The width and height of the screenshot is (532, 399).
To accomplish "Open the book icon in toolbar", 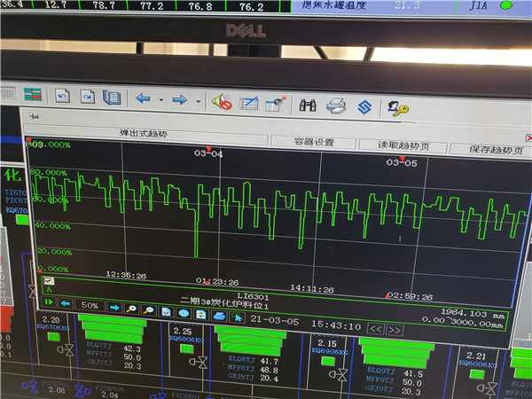I will click(x=111, y=98).
